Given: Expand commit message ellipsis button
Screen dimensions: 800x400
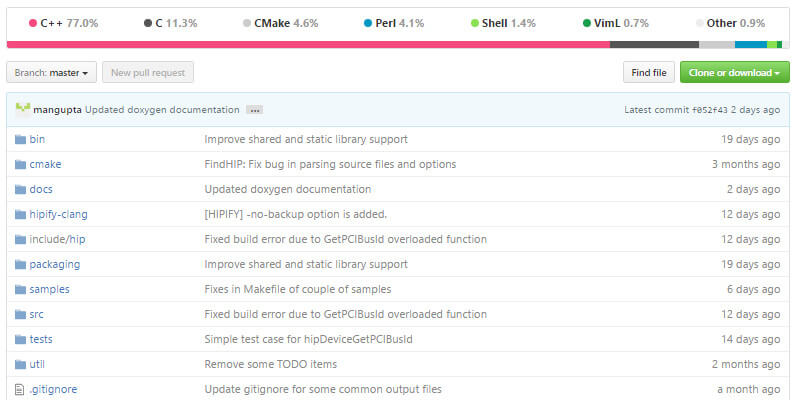Looking at the screenshot, I should pyautogui.click(x=254, y=110).
